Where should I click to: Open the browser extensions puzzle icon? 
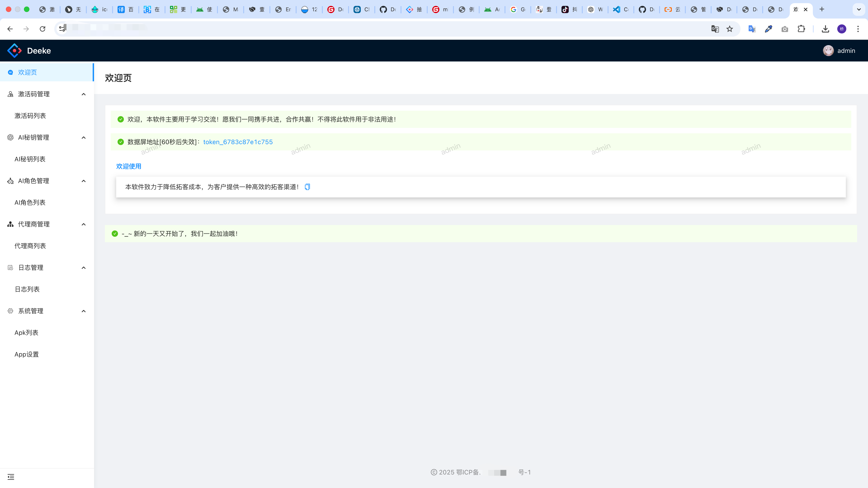[801, 29]
